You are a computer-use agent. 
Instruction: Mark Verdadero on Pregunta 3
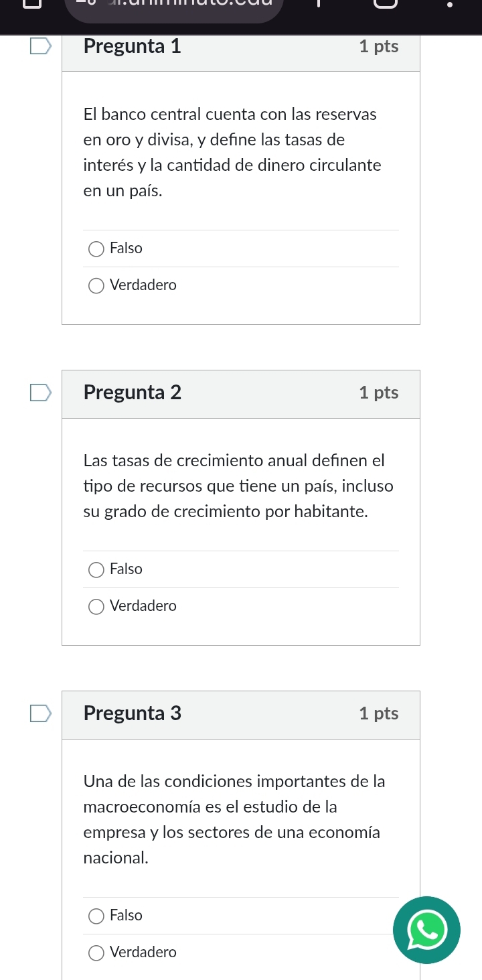coord(97,953)
